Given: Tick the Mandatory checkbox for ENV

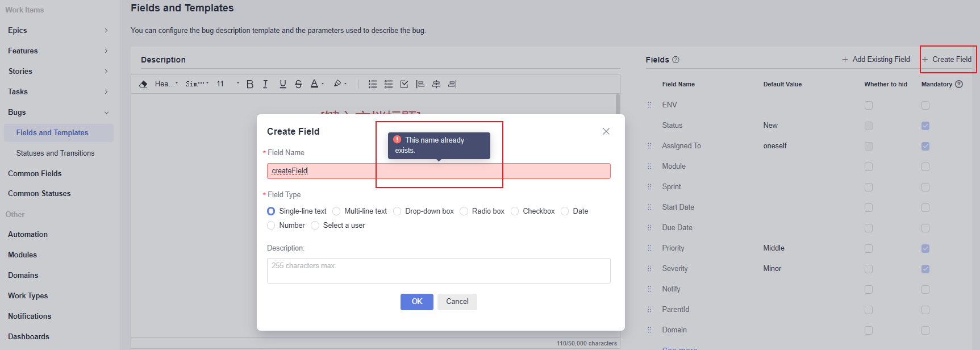Looking at the screenshot, I should click(x=925, y=106).
